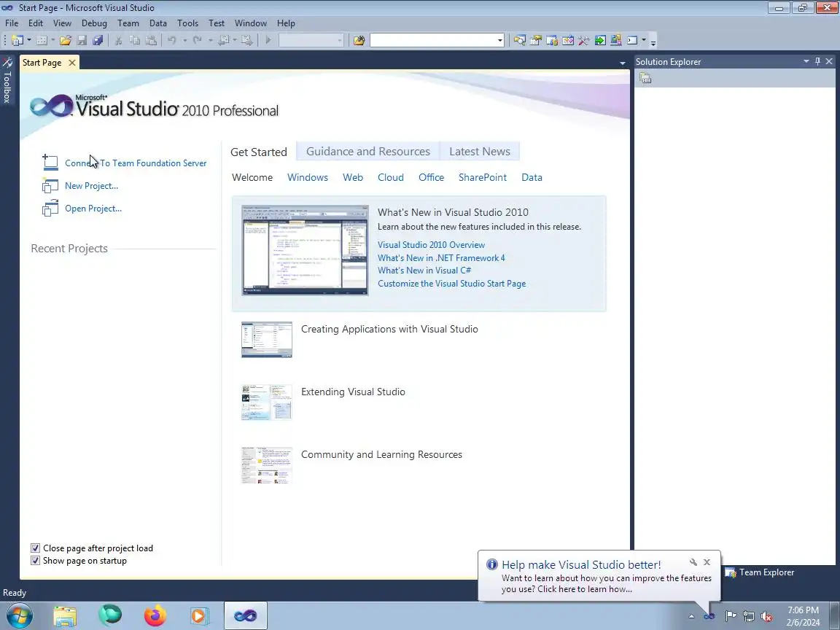Click the Add New Item toolbar icon
840x630 pixels.
(x=42, y=40)
